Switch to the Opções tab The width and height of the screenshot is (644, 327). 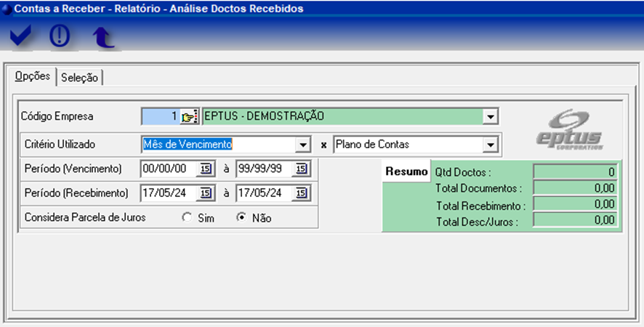[32, 76]
